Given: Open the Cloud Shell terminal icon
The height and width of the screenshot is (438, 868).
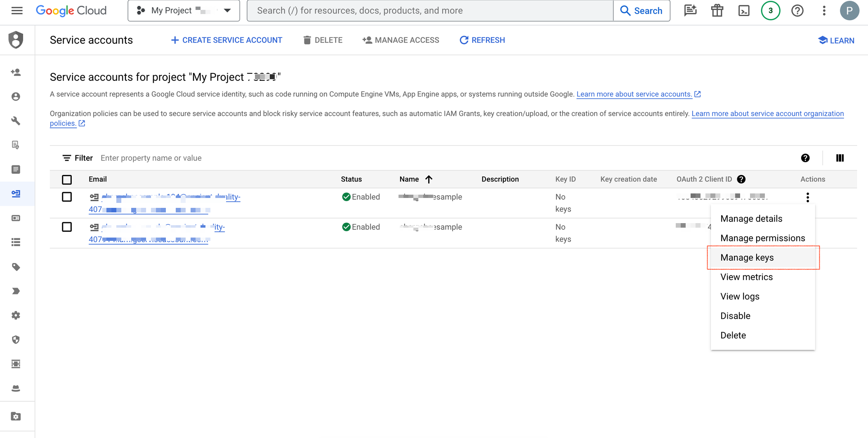Looking at the screenshot, I should (743, 11).
